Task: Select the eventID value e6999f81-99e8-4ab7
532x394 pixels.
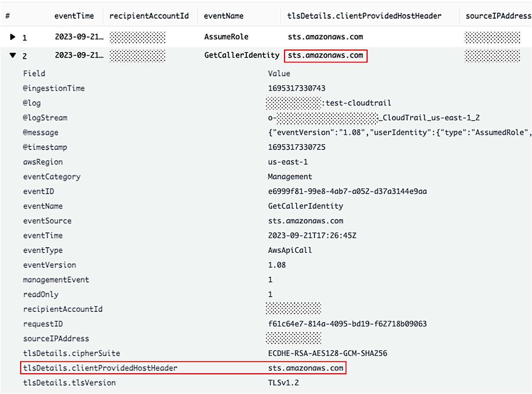Action: pyautogui.click(x=347, y=191)
